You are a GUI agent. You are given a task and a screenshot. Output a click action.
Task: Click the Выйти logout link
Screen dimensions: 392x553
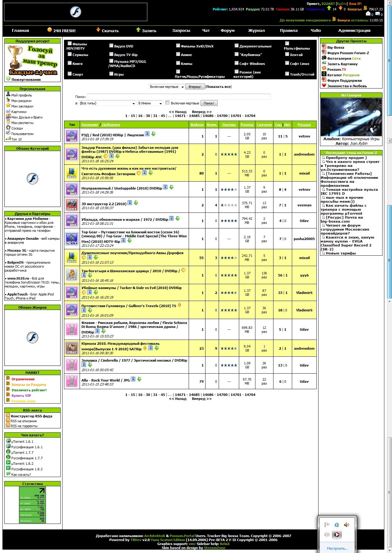(x=342, y=4)
